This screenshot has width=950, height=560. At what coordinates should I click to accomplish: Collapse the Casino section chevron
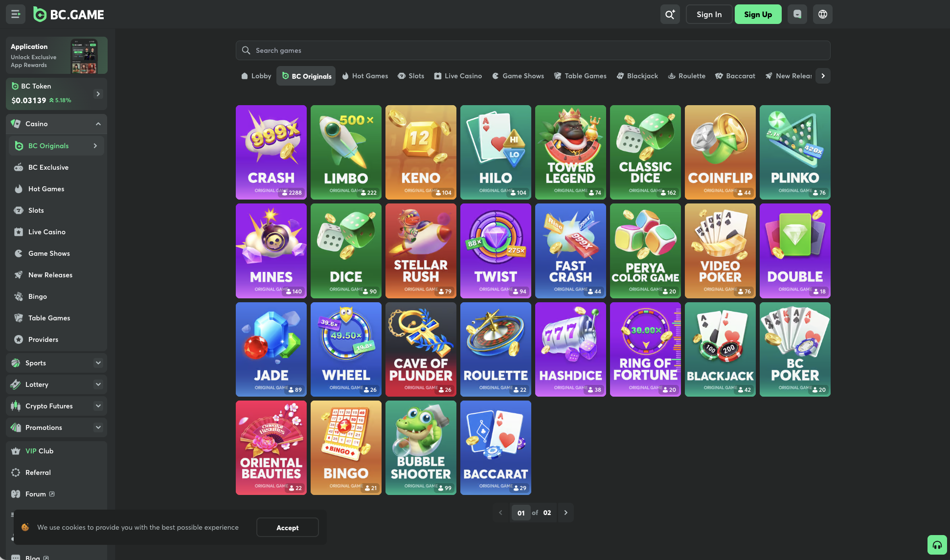click(x=98, y=124)
